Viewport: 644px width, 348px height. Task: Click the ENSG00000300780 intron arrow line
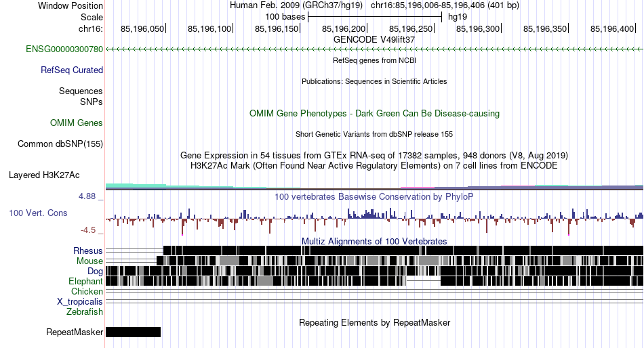(374, 49)
